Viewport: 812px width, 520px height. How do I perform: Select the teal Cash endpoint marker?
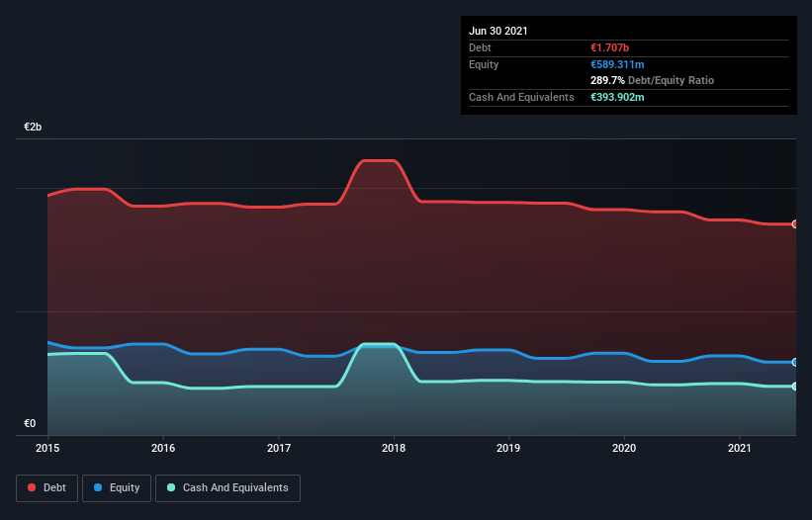click(x=795, y=386)
